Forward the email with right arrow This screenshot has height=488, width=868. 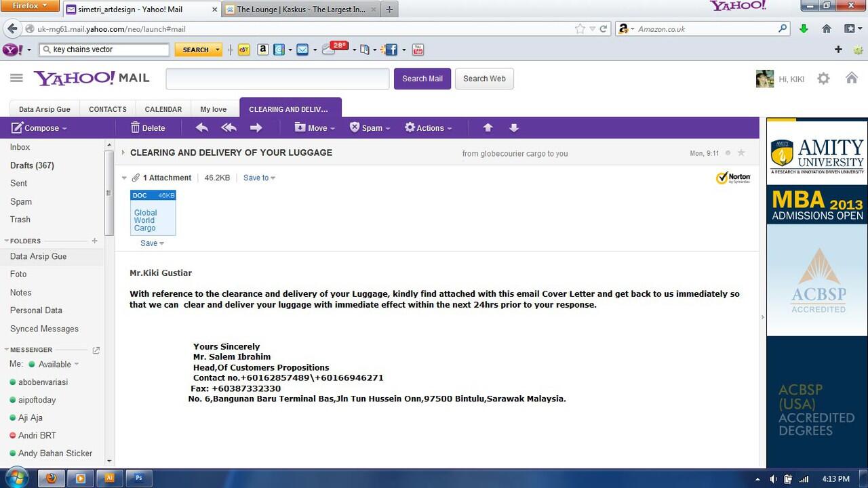pyautogui.click(x=256, y=127)
